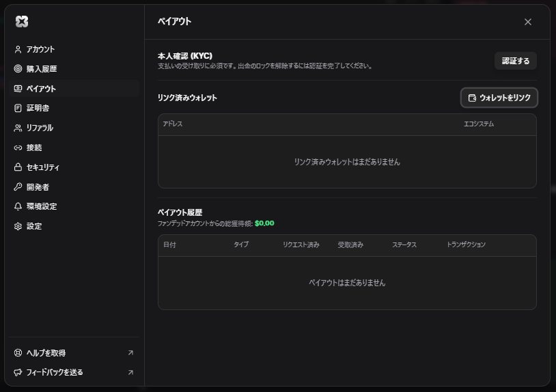This screenshot has width=556, height=392.
Task: Click the アドレス column header
Action: click(173, 124)
